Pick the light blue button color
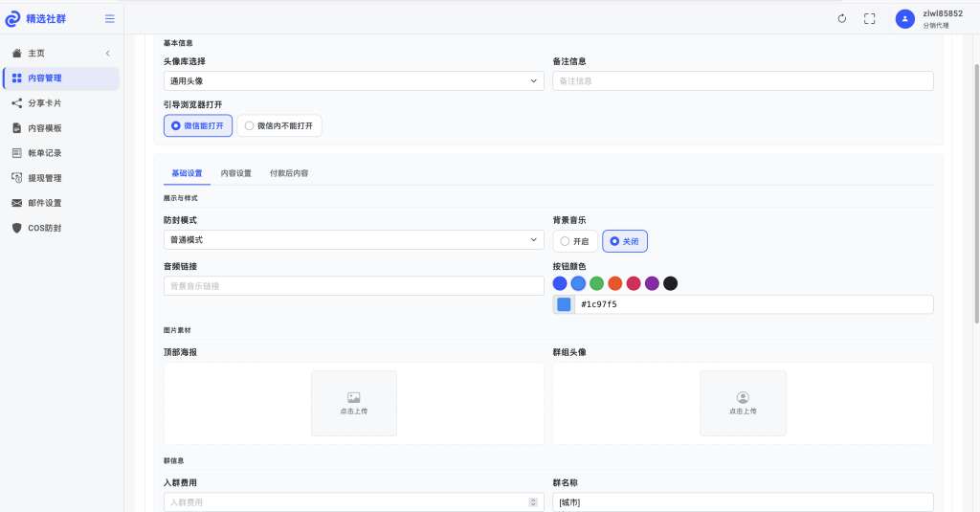 tap(578, 284)
